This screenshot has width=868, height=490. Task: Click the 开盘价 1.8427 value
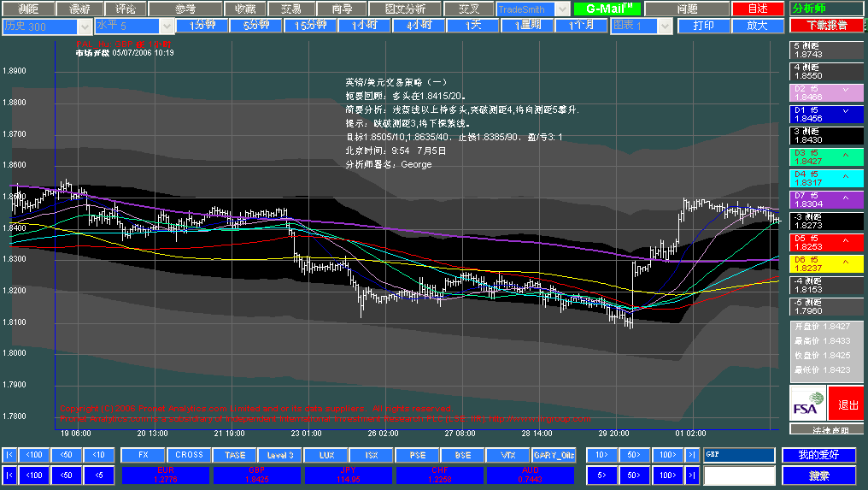[823, 327]
